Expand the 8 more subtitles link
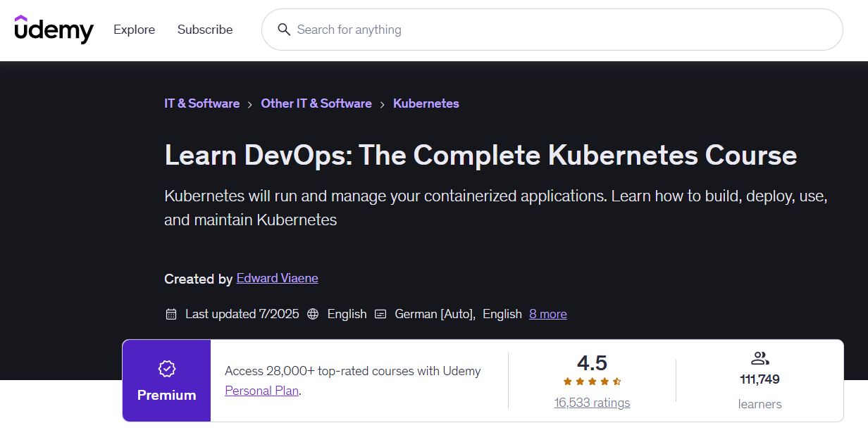This screenshot has width=868, height=435. pyautogui.click(x=548, y=314)
